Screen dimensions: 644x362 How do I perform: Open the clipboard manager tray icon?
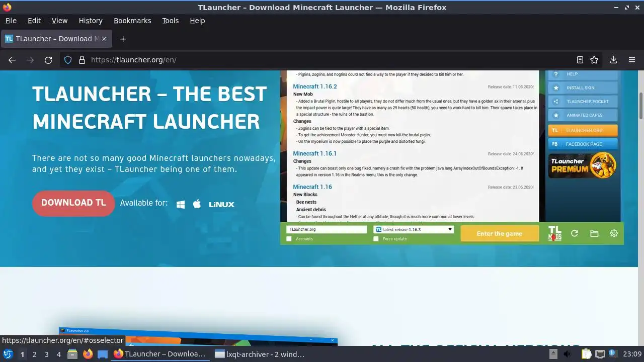tap(586, 354)
